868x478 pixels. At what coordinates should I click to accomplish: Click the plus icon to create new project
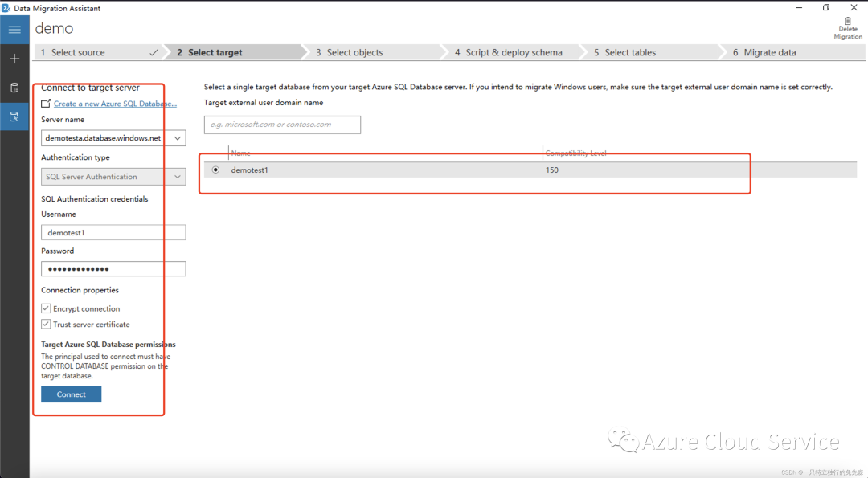coord(14,59)
